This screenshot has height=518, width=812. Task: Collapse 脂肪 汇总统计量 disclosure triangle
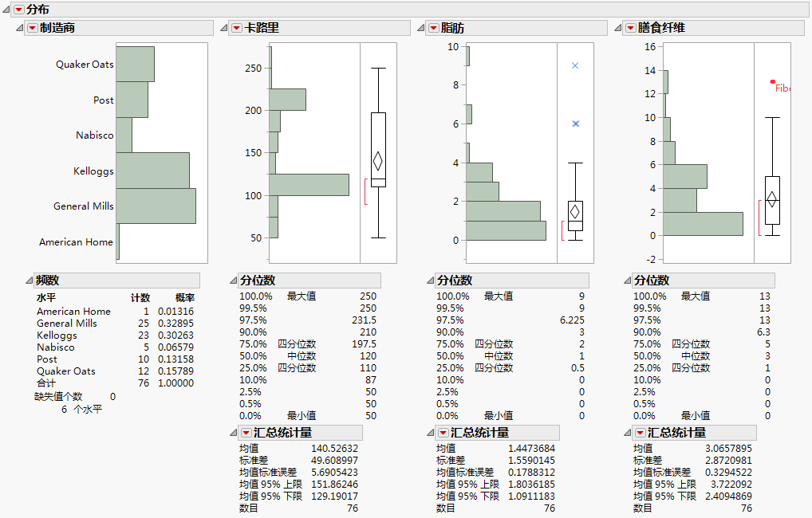(x=431, y=433)
